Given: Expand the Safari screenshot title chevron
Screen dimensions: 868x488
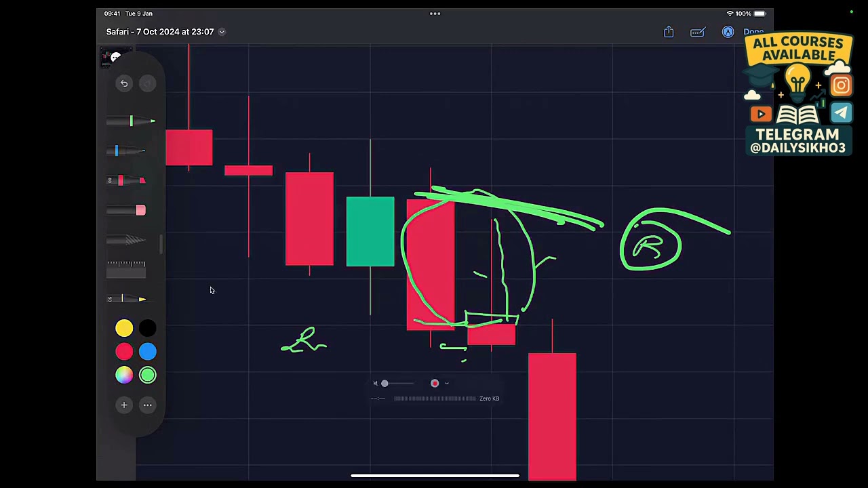Looking at the screenshot, I should (x=222, y=32).
